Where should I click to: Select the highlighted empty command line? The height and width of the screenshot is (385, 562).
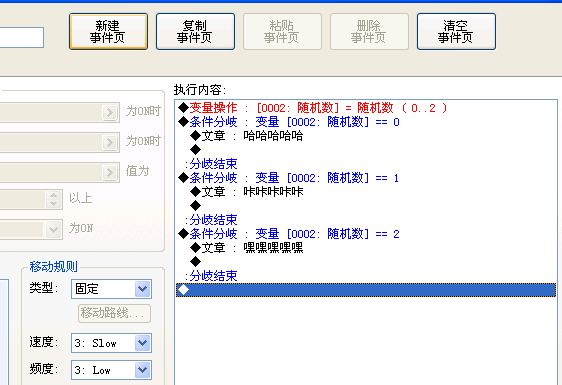tap(366, 290)
